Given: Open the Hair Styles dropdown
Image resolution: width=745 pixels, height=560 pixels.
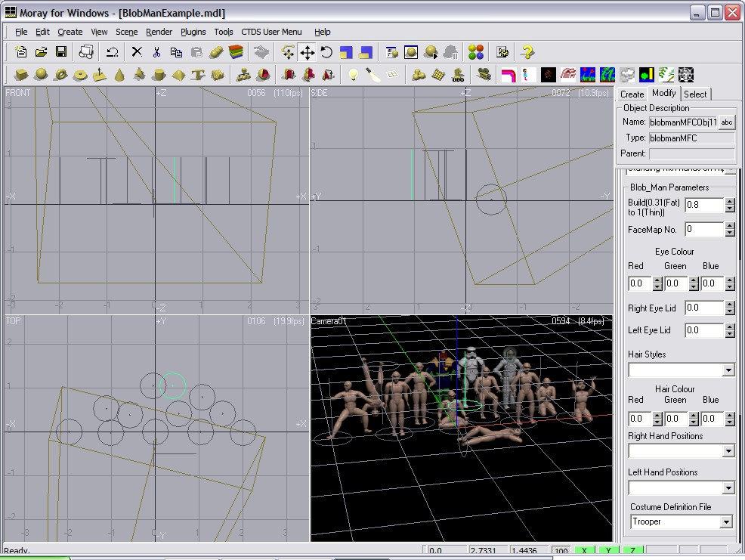Looking at the screenshot, I should click(728, 370).
